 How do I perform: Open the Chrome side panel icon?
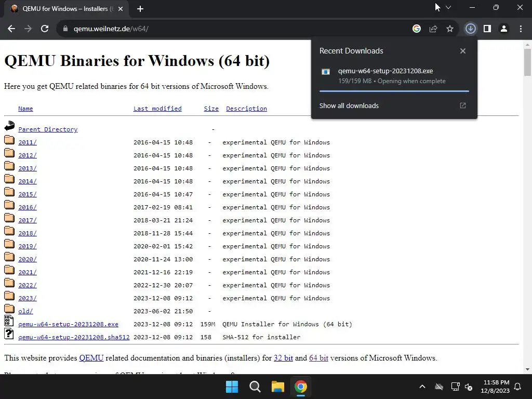[x=487, y=29]
